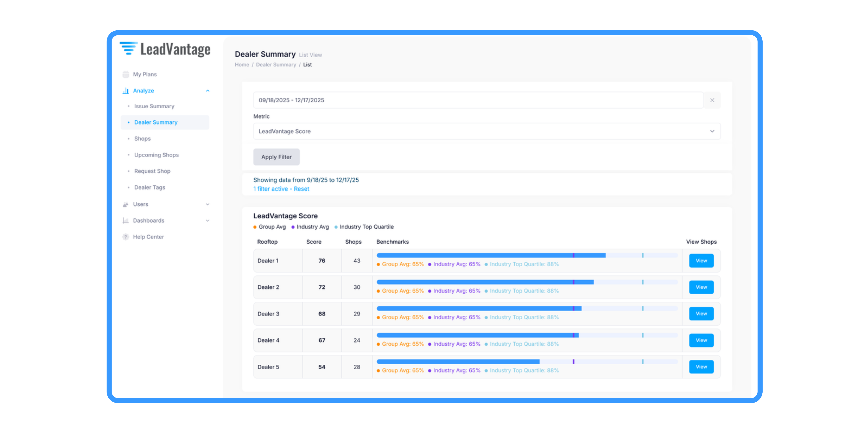Expand the Users menu section
This screenshot has height=434, width=868.
[x=208, y=204]
